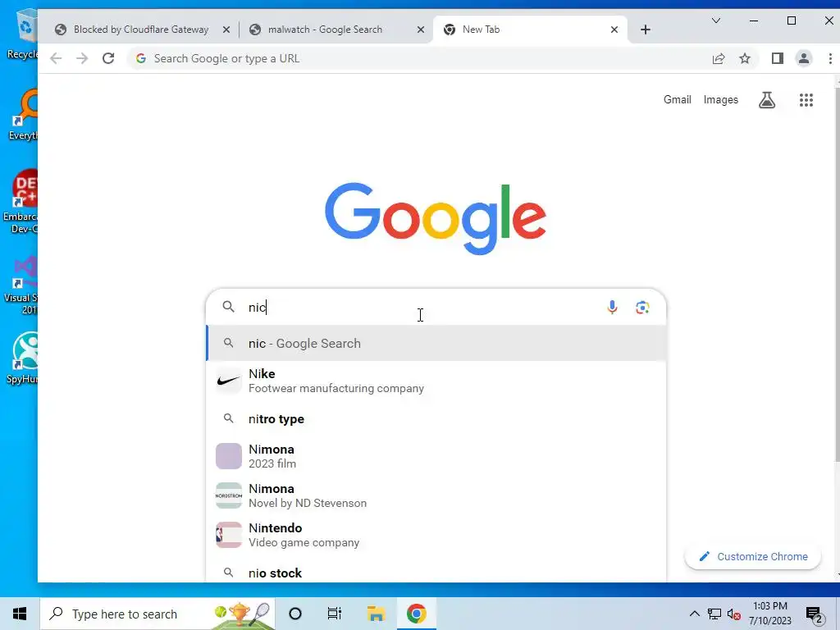Click the taskbar clock showing 1:03 PM
Viewport: 840px width, 630px height.
click(x=769, y=614)
